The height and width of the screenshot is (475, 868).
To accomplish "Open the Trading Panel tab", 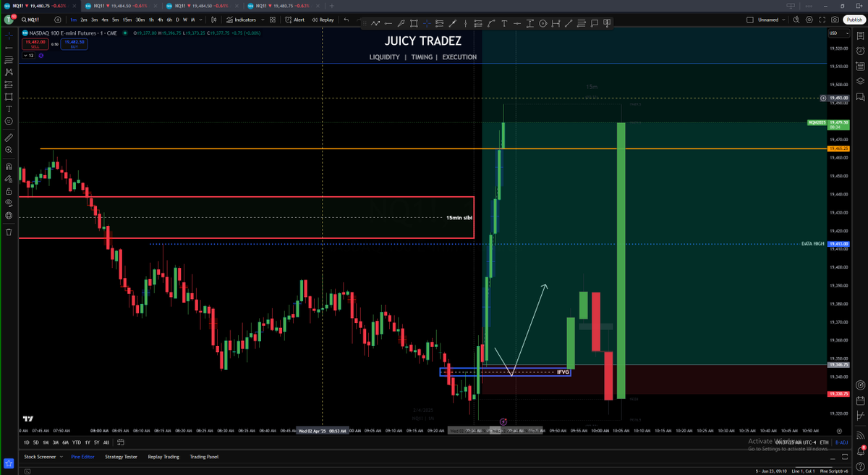I will pyautogui.click(x=204, y=457).
